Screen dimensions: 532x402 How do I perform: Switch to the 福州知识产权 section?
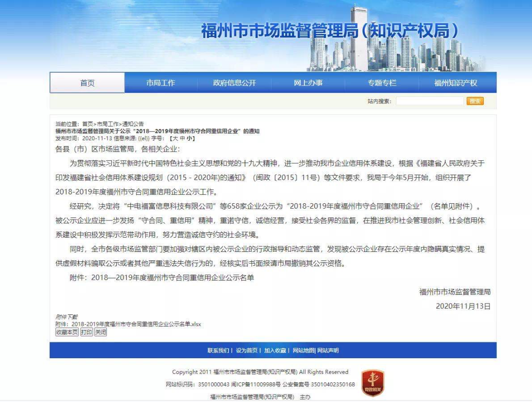coord(456,83)
